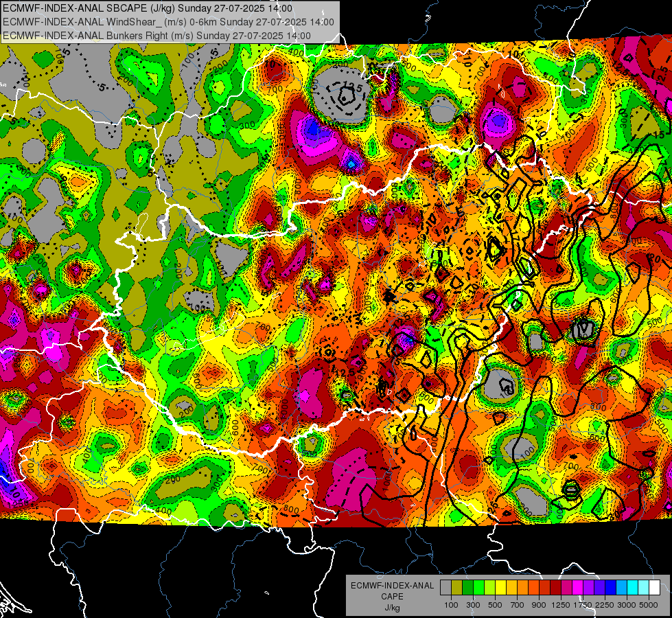Click the legend value 100
Image resolution: width=672 pixels, height=618 pixels.
[451, 605]
